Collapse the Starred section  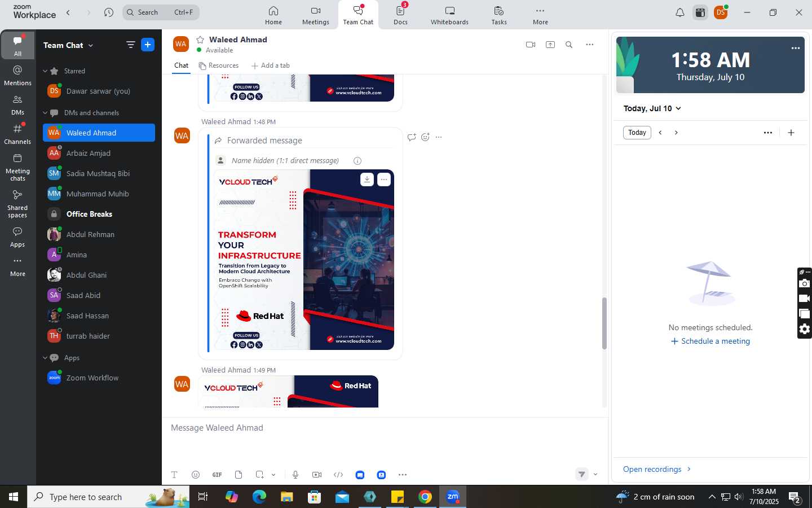click(45, 71)
